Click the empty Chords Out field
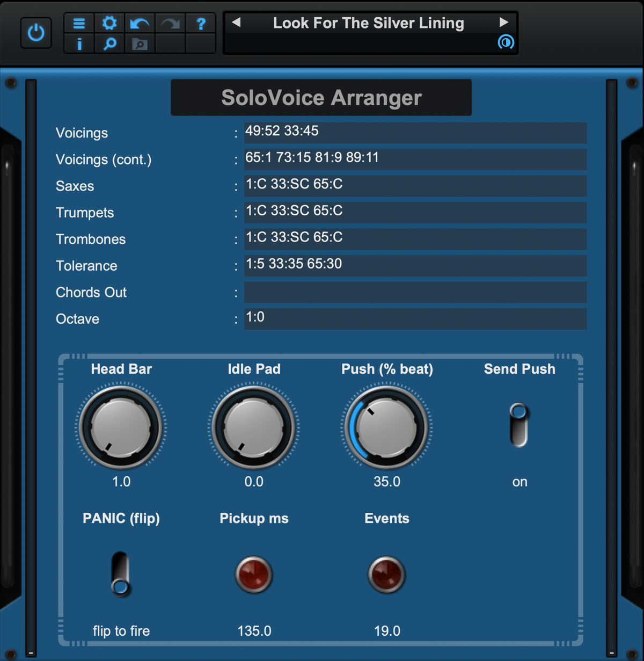 (x=415, y=292)
